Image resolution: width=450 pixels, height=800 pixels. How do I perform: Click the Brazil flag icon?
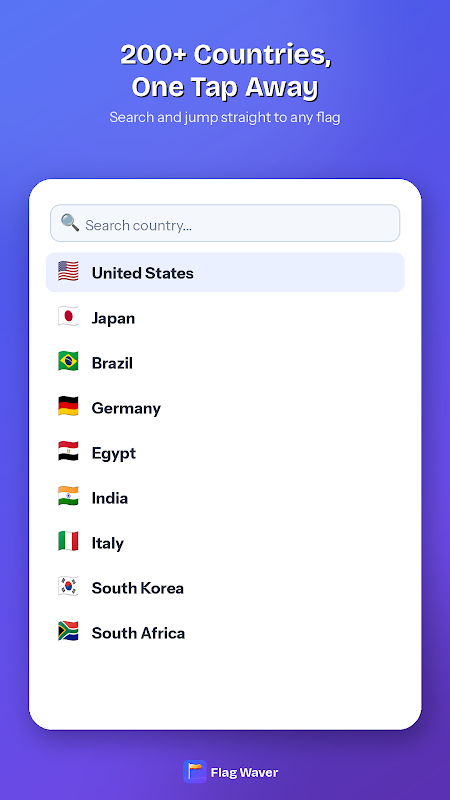68,361
